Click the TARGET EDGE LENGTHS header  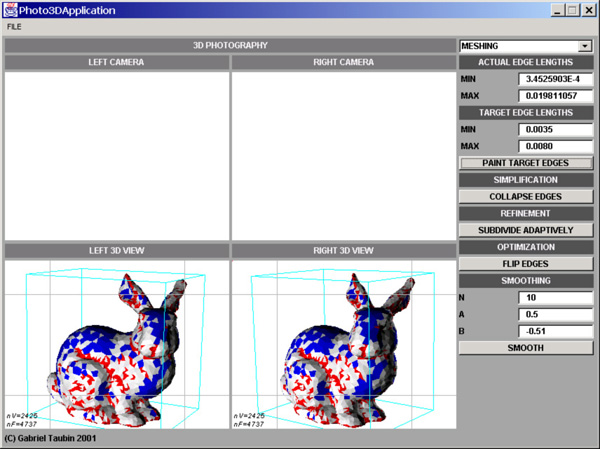[x=526, y=113]
